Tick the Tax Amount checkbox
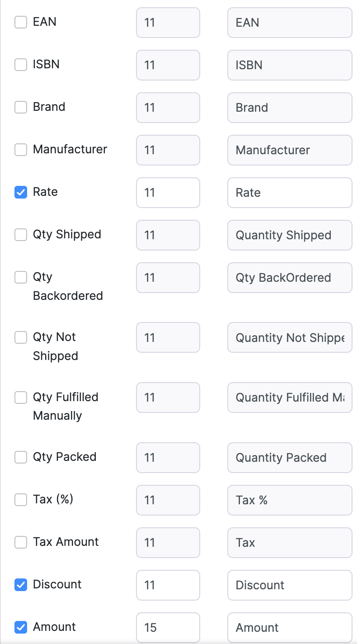 tap(21, 542)
